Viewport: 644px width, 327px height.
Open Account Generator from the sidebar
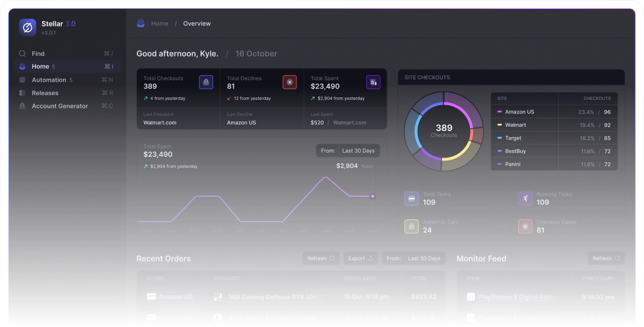[x=59, y=106]
